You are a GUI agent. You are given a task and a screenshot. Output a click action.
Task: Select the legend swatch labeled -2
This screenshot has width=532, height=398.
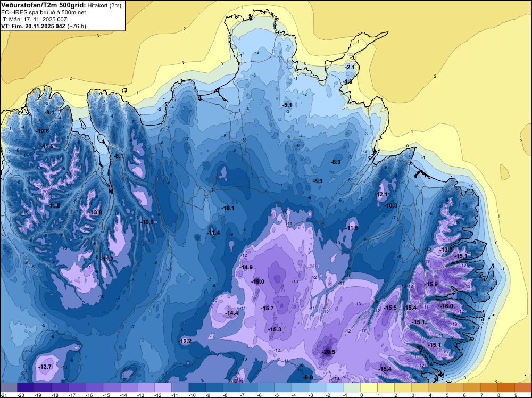click(335, 387)
